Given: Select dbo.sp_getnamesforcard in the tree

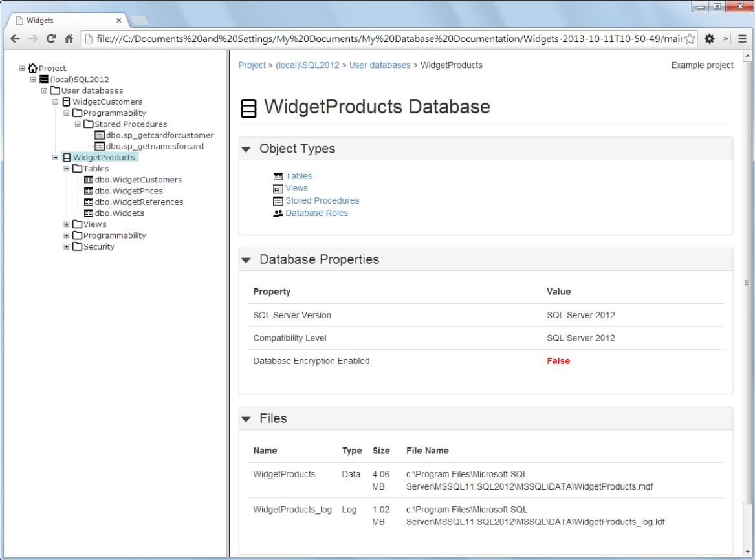Looking at the screenshot, I should tap(155, 146).
